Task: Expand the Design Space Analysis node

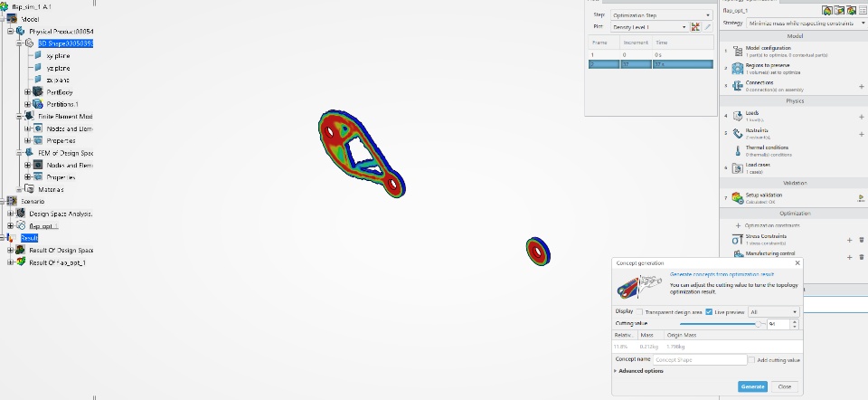Action: (10, 214)
